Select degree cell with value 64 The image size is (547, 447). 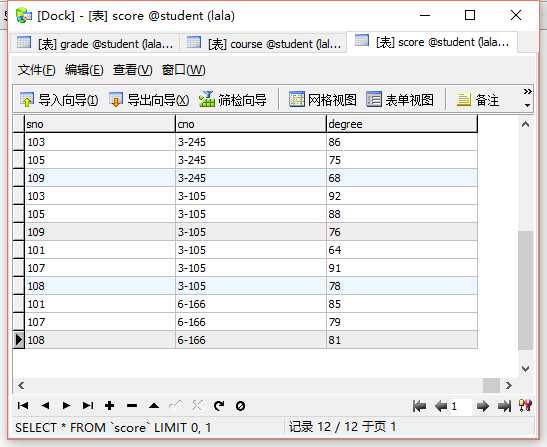[402, 250]
